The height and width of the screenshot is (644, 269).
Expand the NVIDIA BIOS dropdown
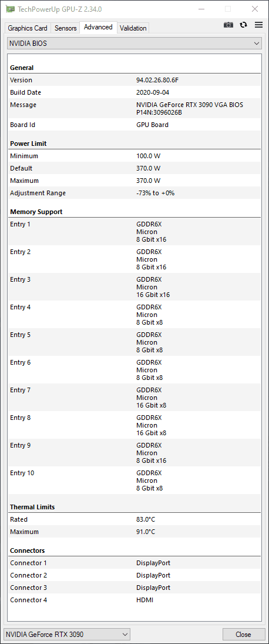[x=134, y=43]
